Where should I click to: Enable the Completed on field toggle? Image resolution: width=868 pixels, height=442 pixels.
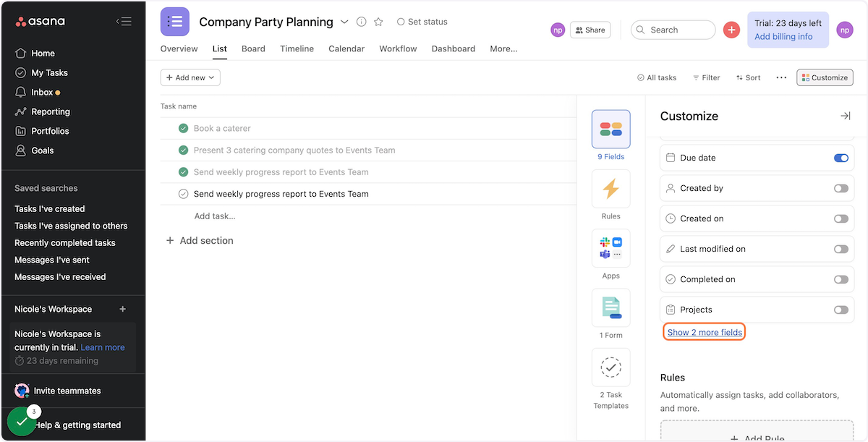[x=841, y=279]
